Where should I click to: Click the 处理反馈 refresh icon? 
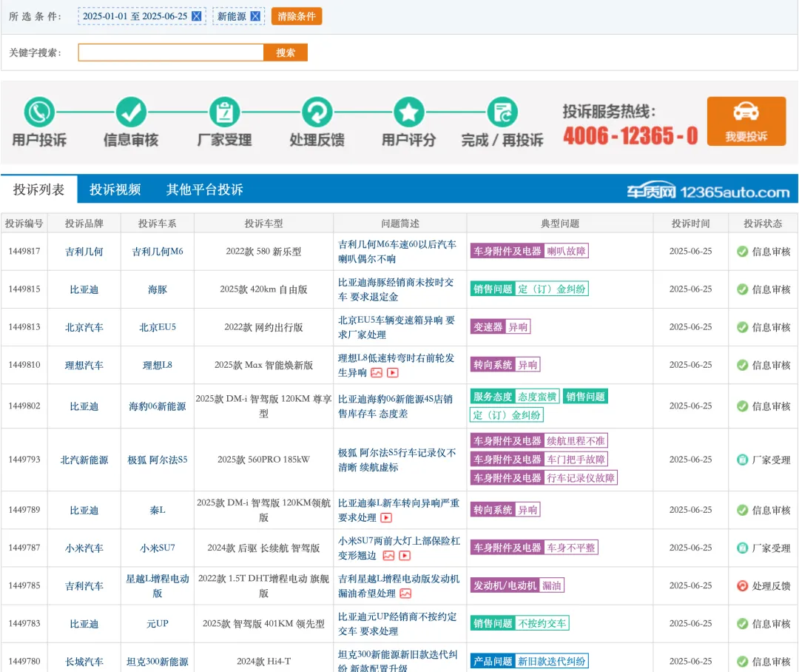(317, 112)
